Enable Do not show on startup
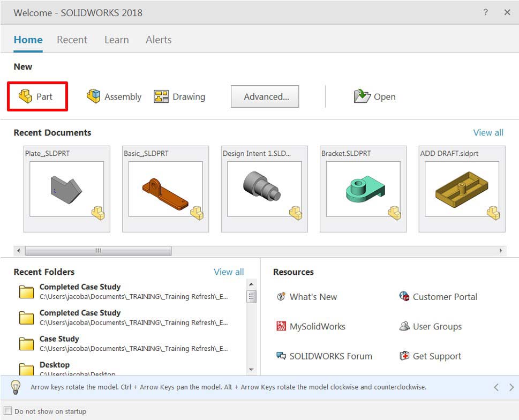The width and height of the screenshot is (519, 420). (x=8, y=411)
